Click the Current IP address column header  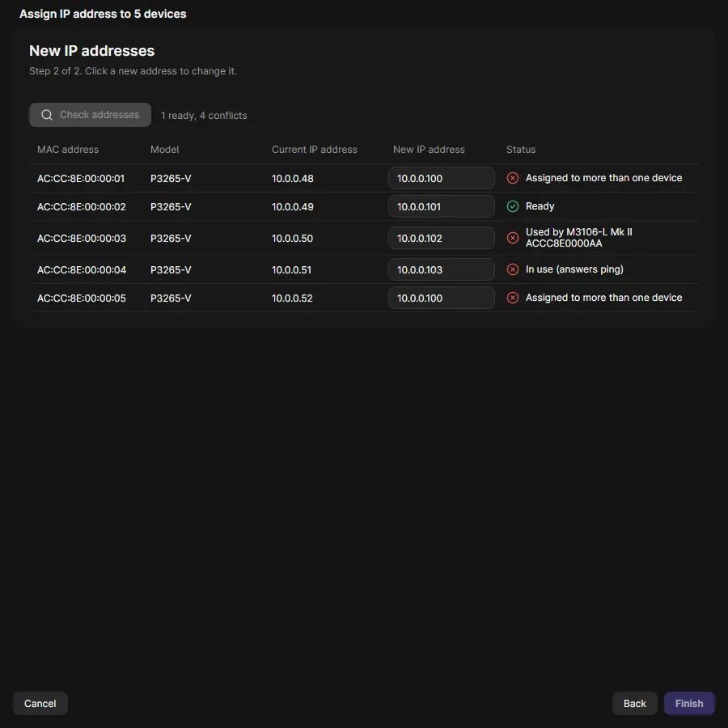click(315, 150)
